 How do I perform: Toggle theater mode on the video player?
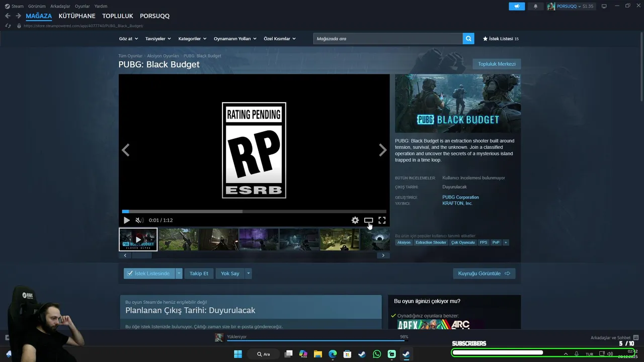[368, 220]
